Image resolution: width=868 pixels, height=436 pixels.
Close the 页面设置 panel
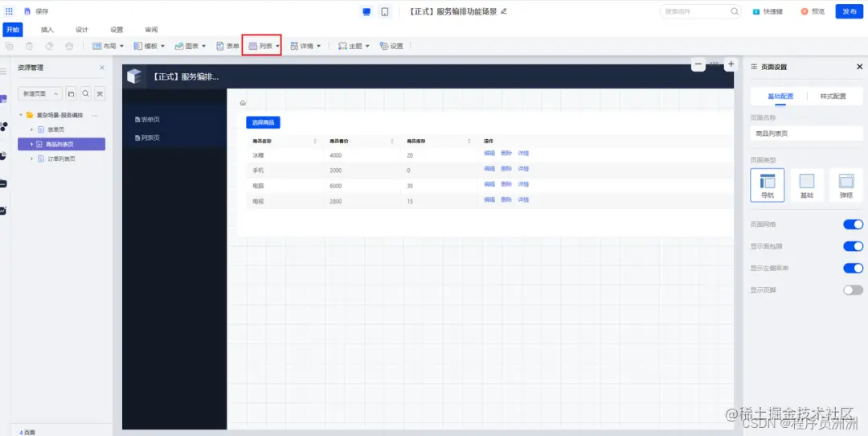click(x=859, y=67)
